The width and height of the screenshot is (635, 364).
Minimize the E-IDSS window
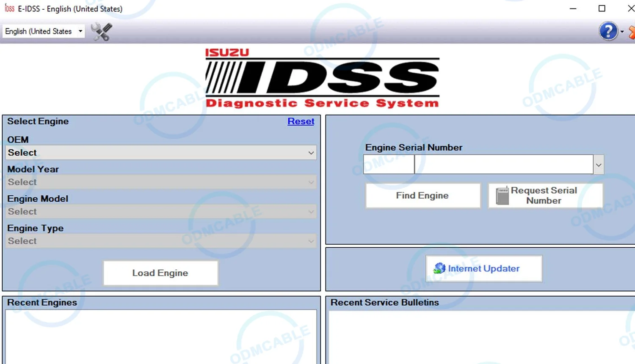coord(573,8)
